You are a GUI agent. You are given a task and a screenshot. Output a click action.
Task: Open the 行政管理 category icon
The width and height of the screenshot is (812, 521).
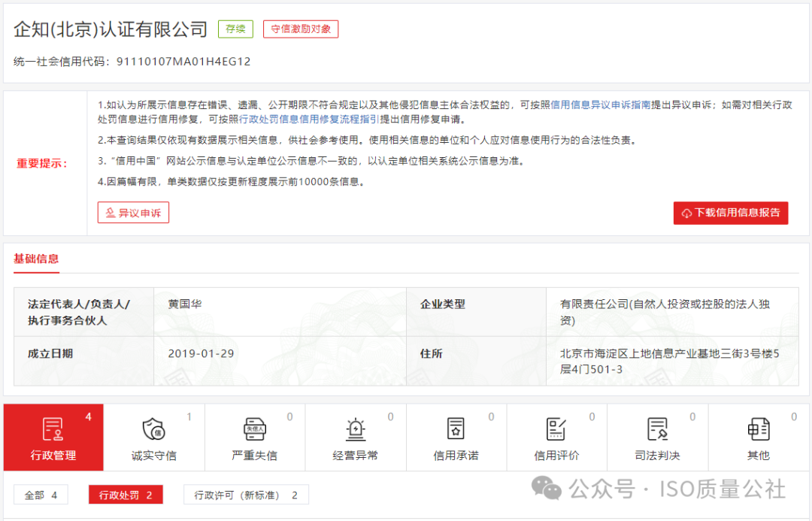[53, 436]
